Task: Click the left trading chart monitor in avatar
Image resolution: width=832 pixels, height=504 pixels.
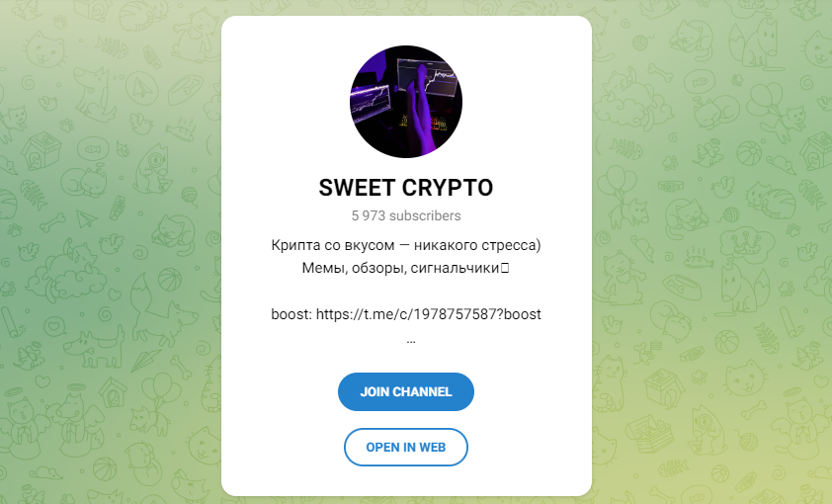Action: point(370,100)
